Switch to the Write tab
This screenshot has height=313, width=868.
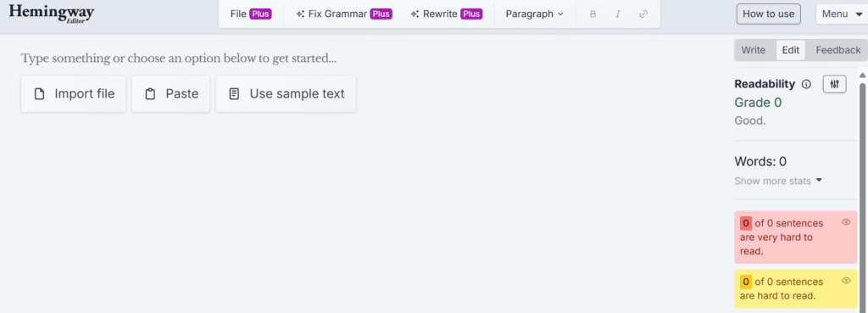click(753, 50)
